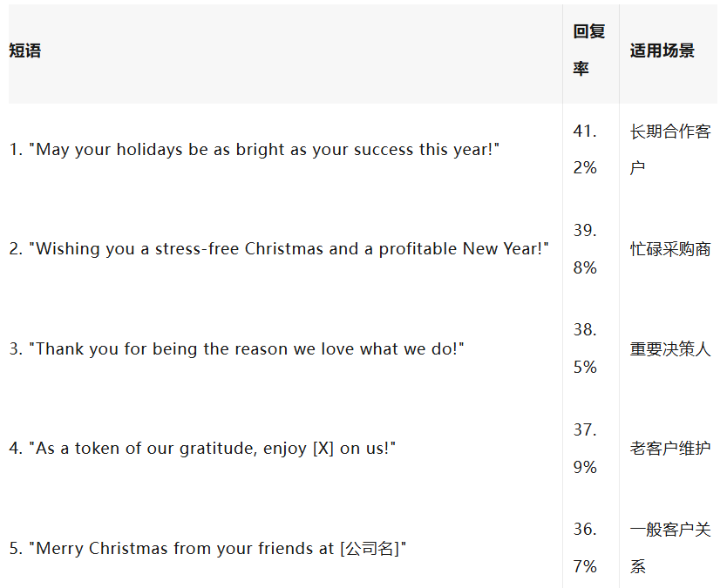Viewport: 727px width, 588px height.
Task: Click the 回复率 column header
Action: coord(588,51)
